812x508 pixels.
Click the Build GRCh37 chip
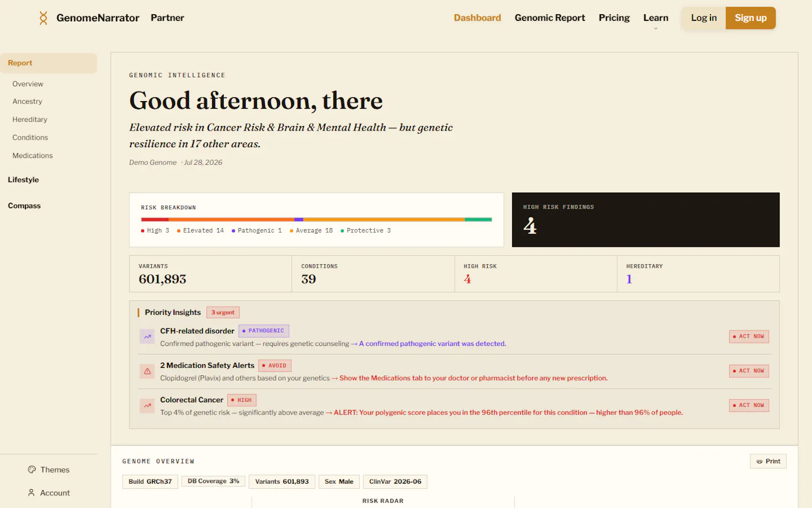pyautogui.click(x=150, y=482)
